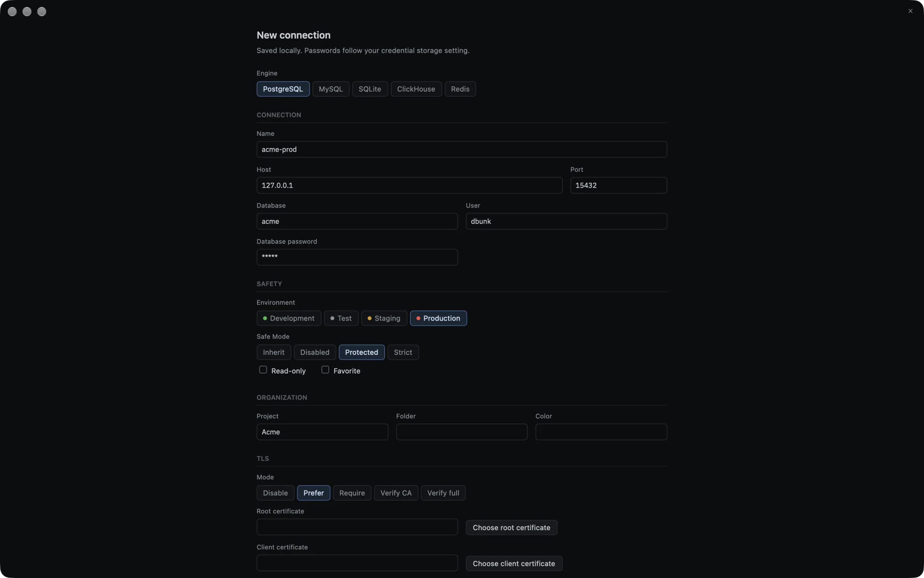Viewport: 924px width, 578px height.
Task: Set TLS mode to Disable
Action: (275, 493)
